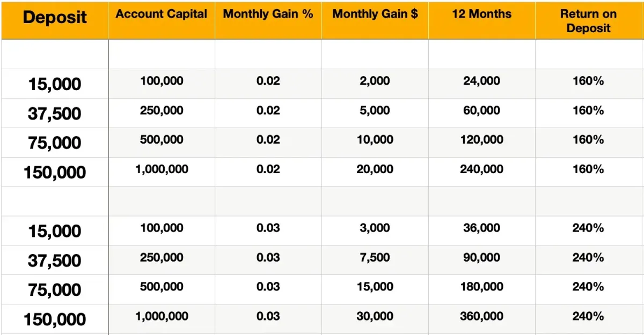This screenshot has width=644, height=335.
Task: Select the 90,000 twelve-month cell
Action: pos(482,260)
